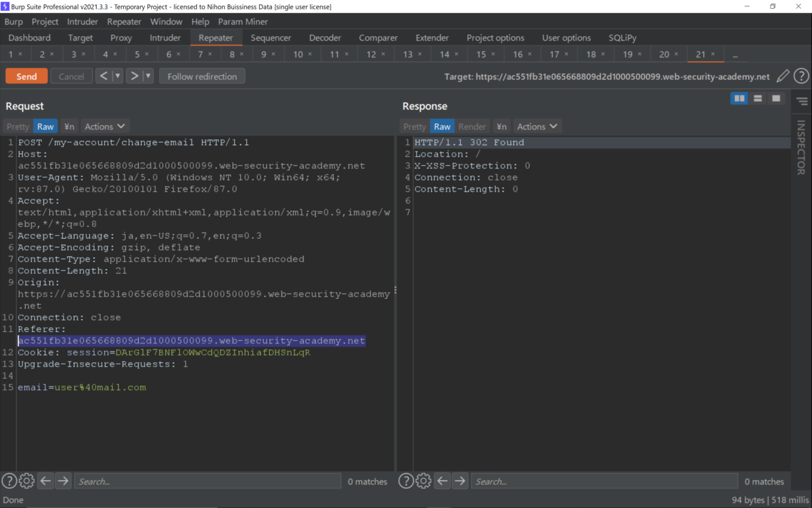This screenshot has height=508, width=812.
Task: Open request search help icon
Action: pyautogui.click(x=9, y=481)
